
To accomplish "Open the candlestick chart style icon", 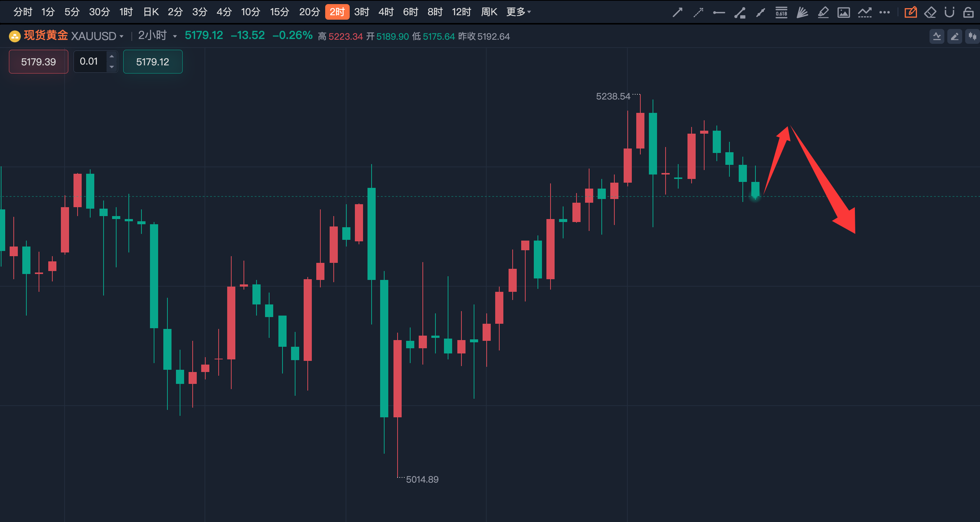I will coord(973,36).
